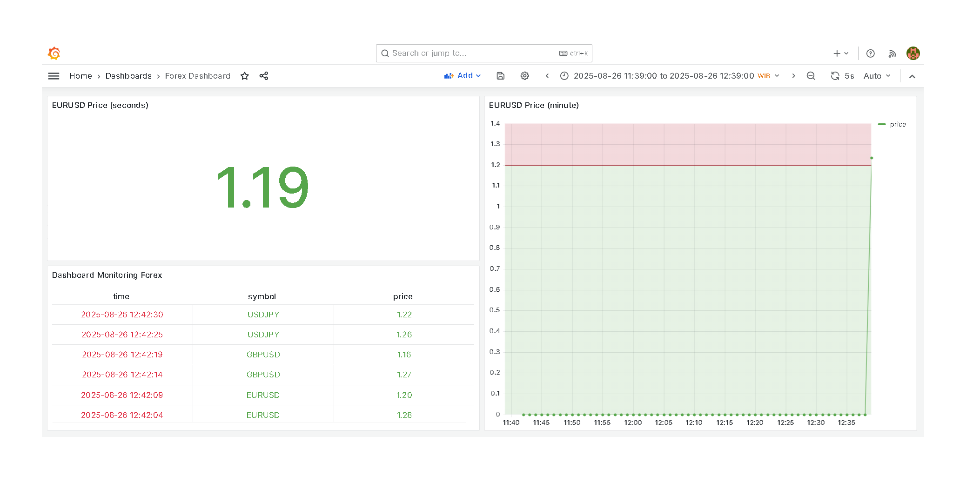Click price value 1.16
The width and height of the screenshot is (980, 483).
point(404,355)
